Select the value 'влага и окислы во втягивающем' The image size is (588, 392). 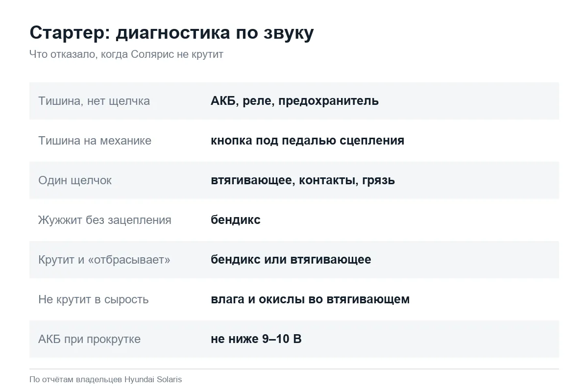pos(310,299)
